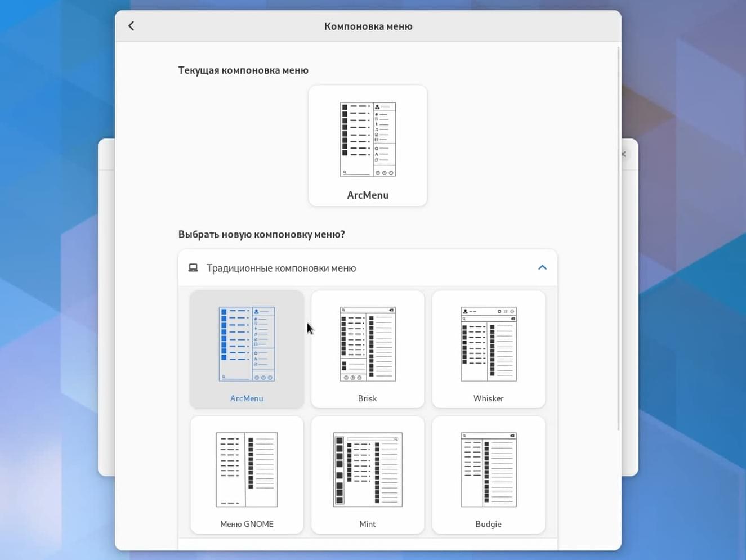This screenshot has height=560, width=746.
Task: Collapse Традиционные компоновки меню chevron
Action: click(542, 267)
